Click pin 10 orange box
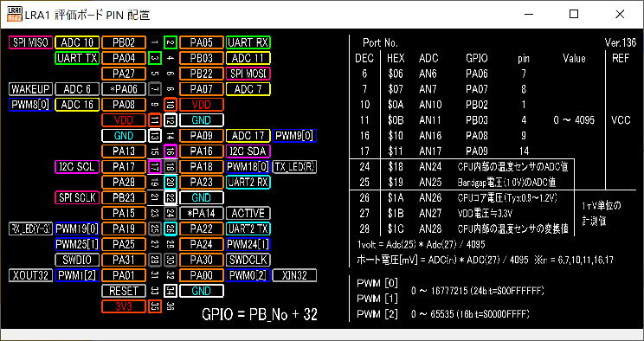The image size is (644, 341). pyautogui.click(x=171, y=105)
